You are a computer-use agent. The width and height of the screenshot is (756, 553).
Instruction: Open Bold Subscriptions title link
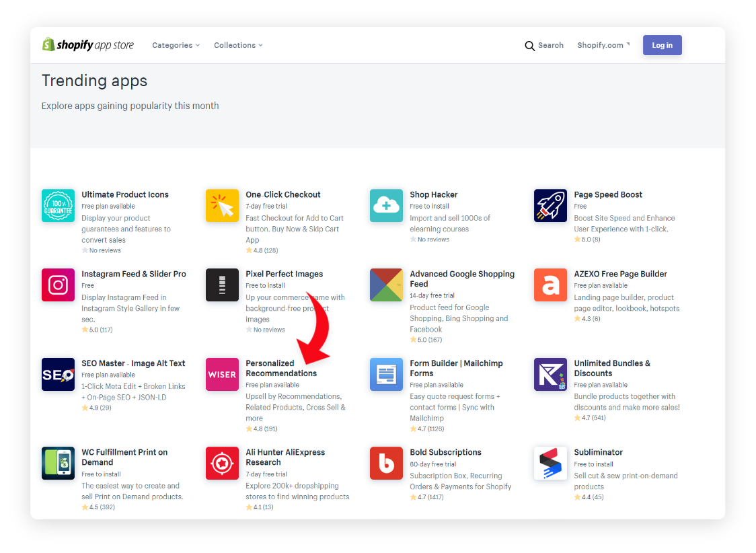tap(445, 452)
